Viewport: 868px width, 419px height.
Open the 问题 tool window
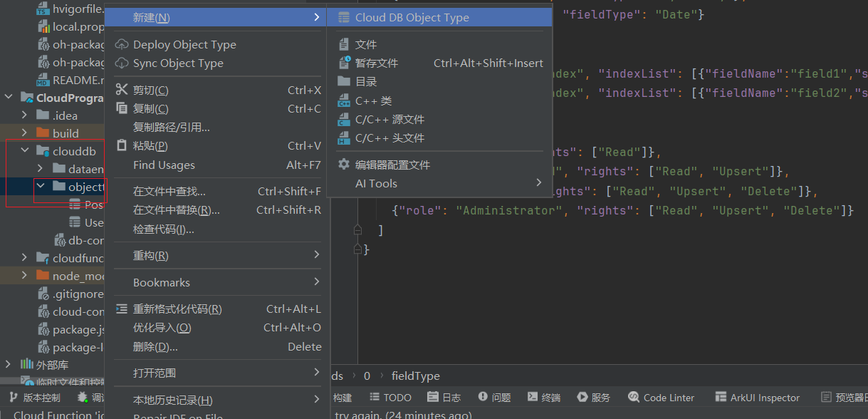click(495, 398)
